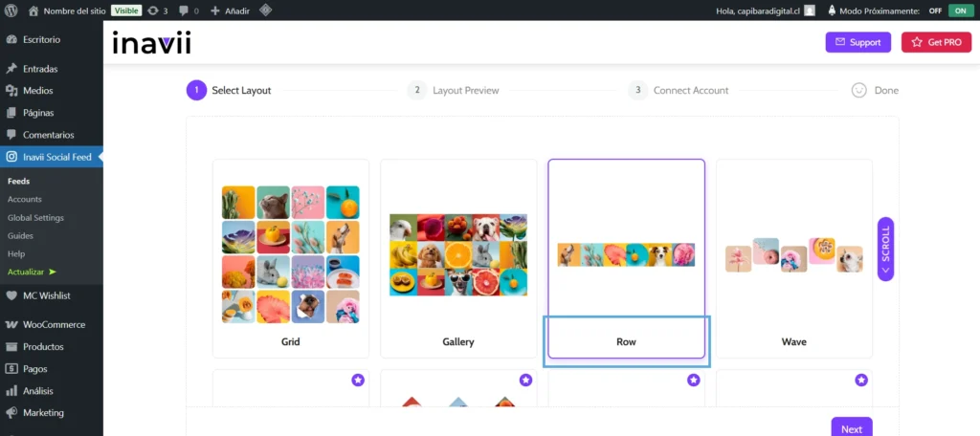Click the diamond icon in admin bar
This screenshot has width=980, height=436.
265,11
